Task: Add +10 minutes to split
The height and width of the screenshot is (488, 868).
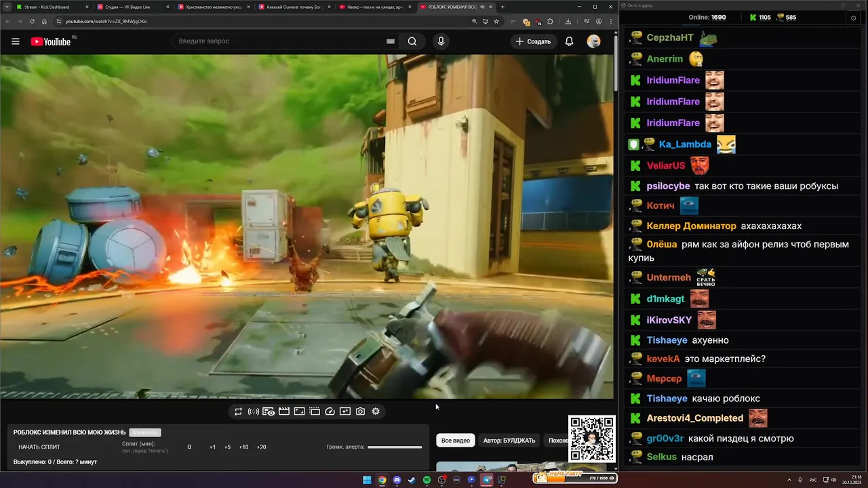Action: (x=243, y=447)
